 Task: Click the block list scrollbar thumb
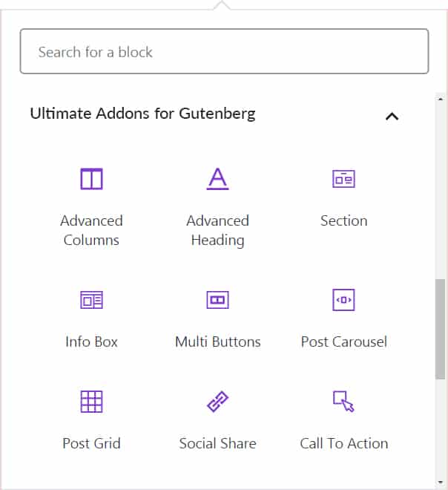441,329
